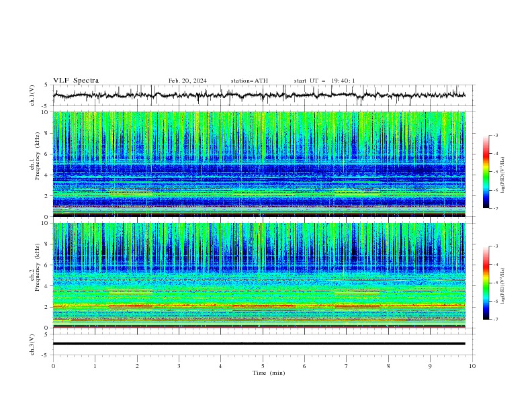Viewport: 532px width, 411px height.
Task: Click the ch.1 "Frequency (kHz)" axis label
Action: 37,156
